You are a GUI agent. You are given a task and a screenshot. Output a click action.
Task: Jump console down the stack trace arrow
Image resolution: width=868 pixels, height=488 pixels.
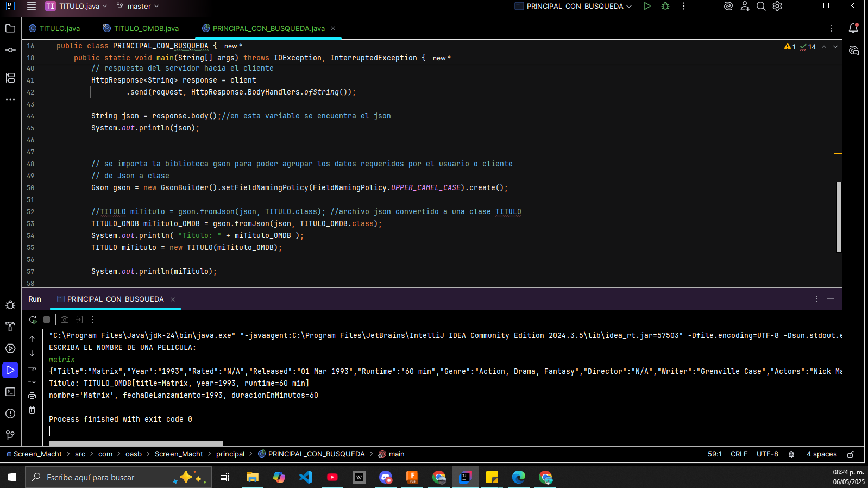[x=32, y=353]
